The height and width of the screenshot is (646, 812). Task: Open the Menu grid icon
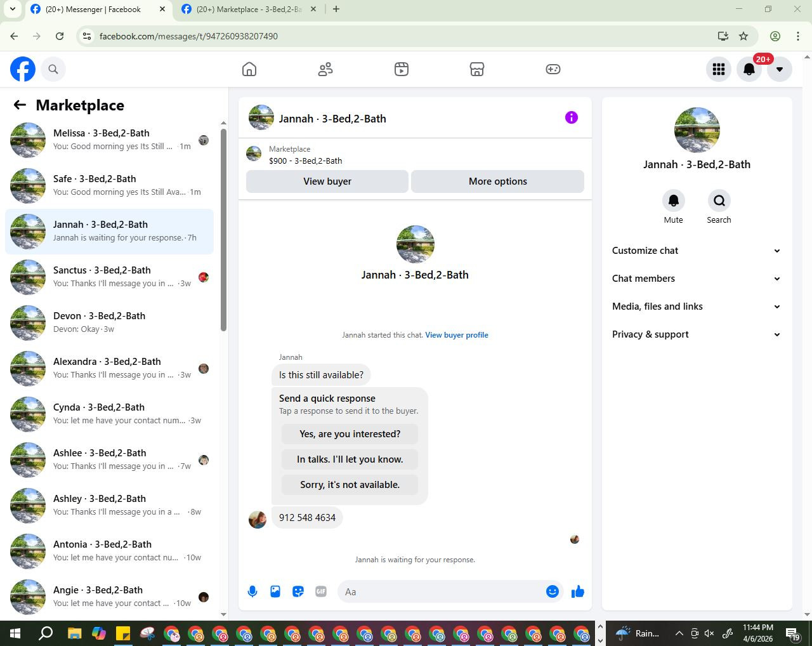[719, 69]
